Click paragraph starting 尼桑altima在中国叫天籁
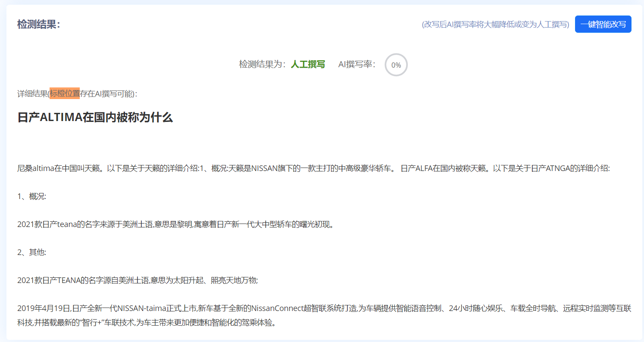644x342 pixels. [x=313, y=168]
